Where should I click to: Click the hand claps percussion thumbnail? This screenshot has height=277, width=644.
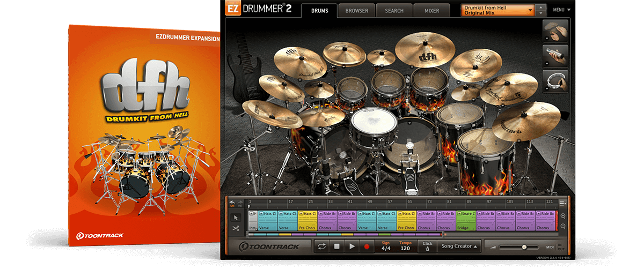[x=555, y=30]
